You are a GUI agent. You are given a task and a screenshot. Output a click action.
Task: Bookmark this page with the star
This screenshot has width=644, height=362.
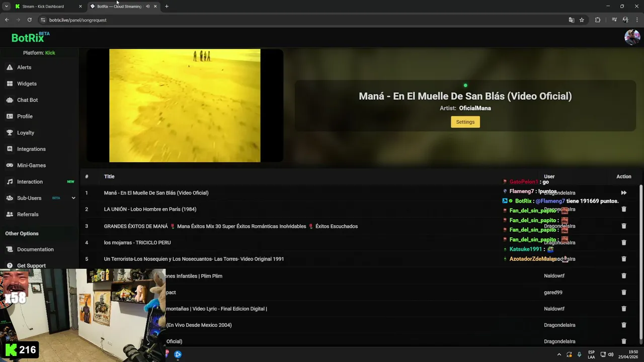point(582,20)
